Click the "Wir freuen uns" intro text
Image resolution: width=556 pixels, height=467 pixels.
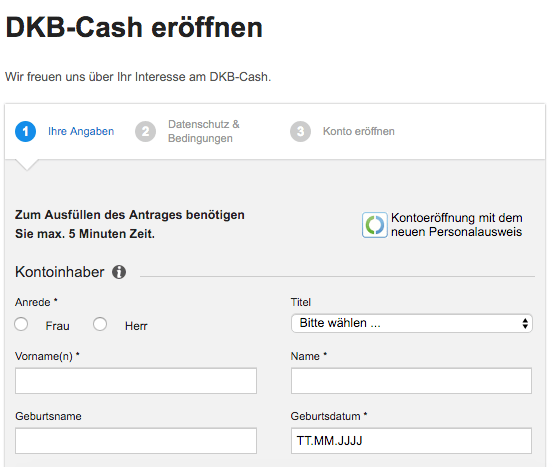pos(138,77)
